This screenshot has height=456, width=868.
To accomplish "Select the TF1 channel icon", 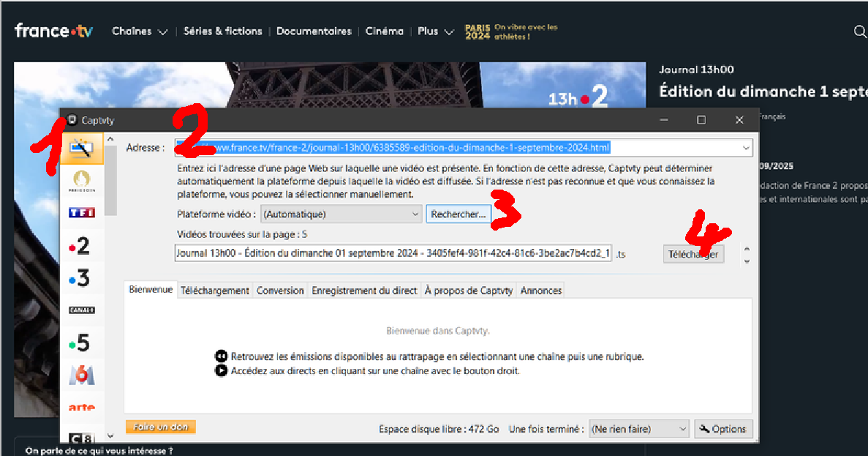I will click(x=81, y=213).
